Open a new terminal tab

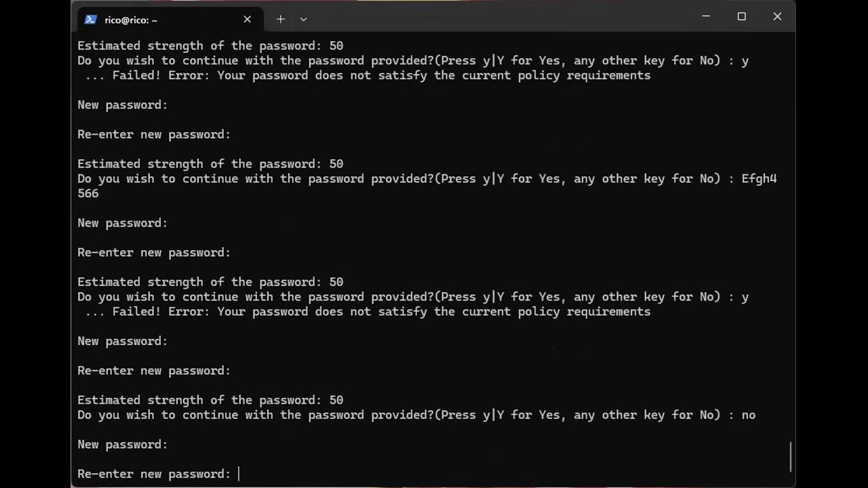click(x=280, y=20)
